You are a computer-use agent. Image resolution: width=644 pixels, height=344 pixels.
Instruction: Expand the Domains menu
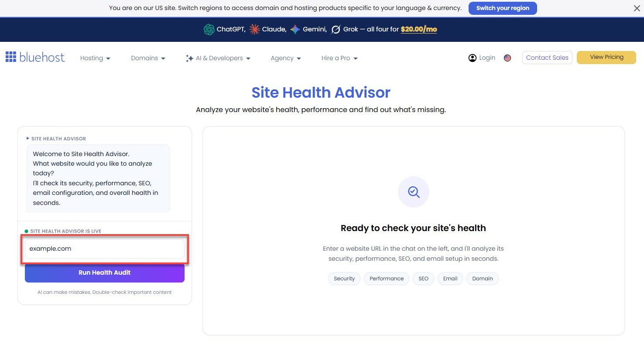click(x=148, y=58)
